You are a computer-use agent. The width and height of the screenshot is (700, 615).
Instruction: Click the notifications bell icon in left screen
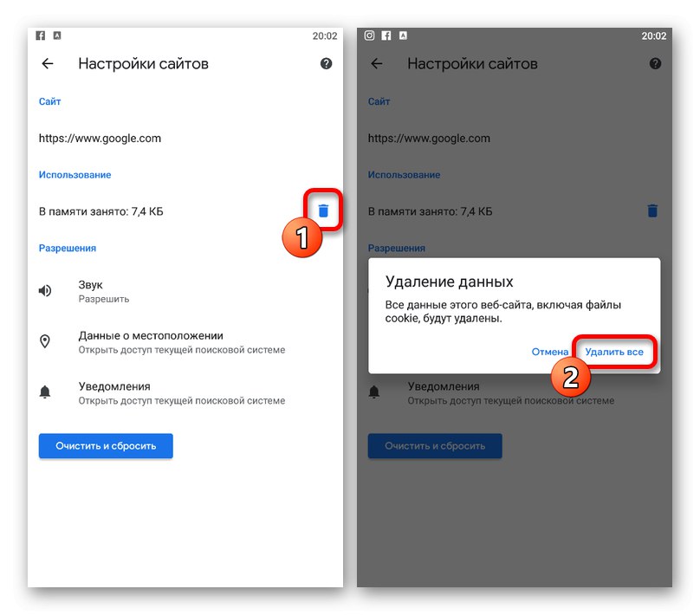point(45,392)
